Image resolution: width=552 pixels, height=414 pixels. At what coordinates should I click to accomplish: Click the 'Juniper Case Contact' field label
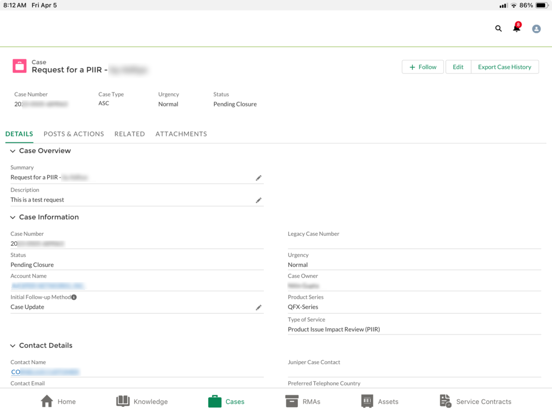(314, 362)
